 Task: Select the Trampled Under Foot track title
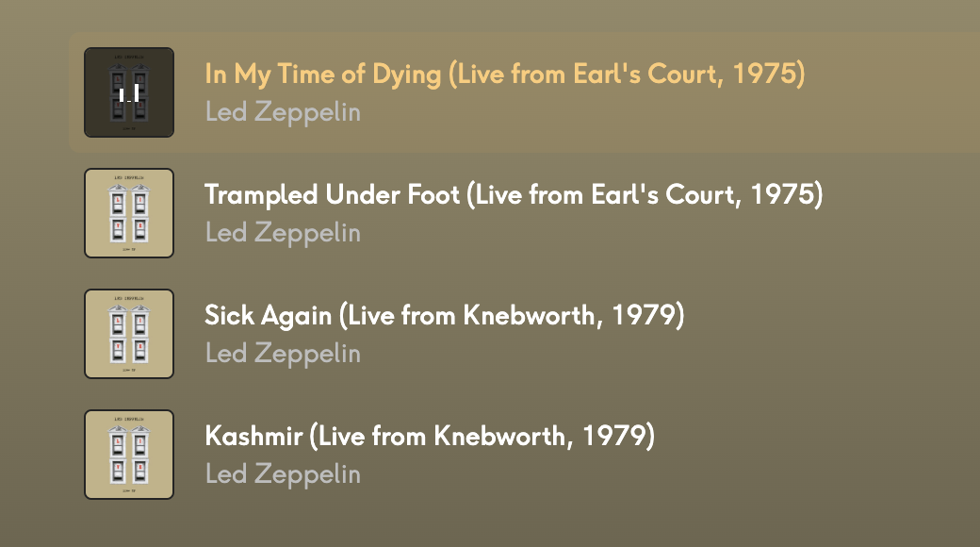(x=514, y=194)
